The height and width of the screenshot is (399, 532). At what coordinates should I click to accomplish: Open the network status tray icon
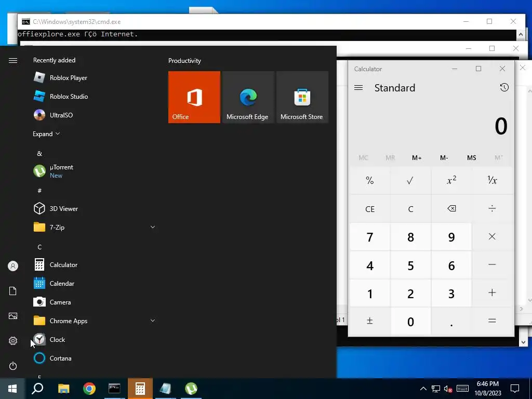436,389
